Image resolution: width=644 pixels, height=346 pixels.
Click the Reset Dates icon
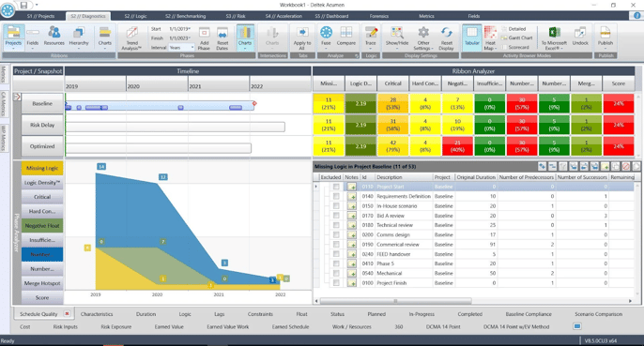222,33
